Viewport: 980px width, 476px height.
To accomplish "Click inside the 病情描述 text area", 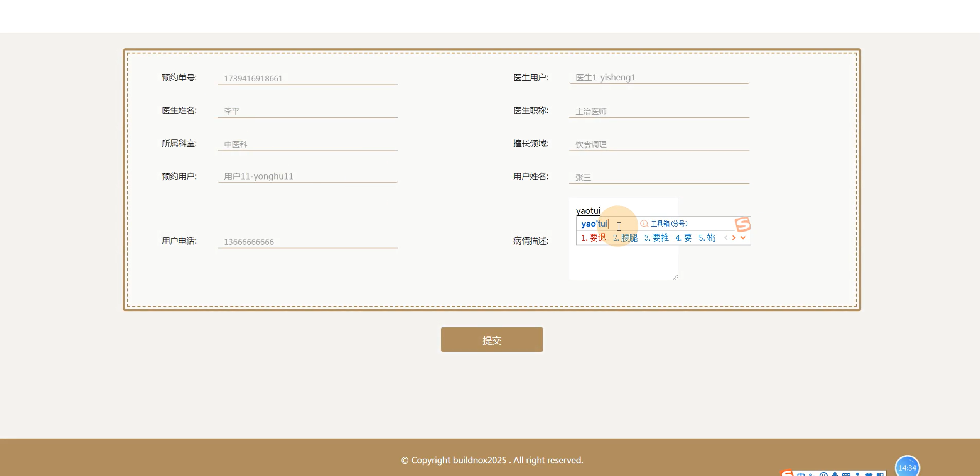I will click(623, 263).
